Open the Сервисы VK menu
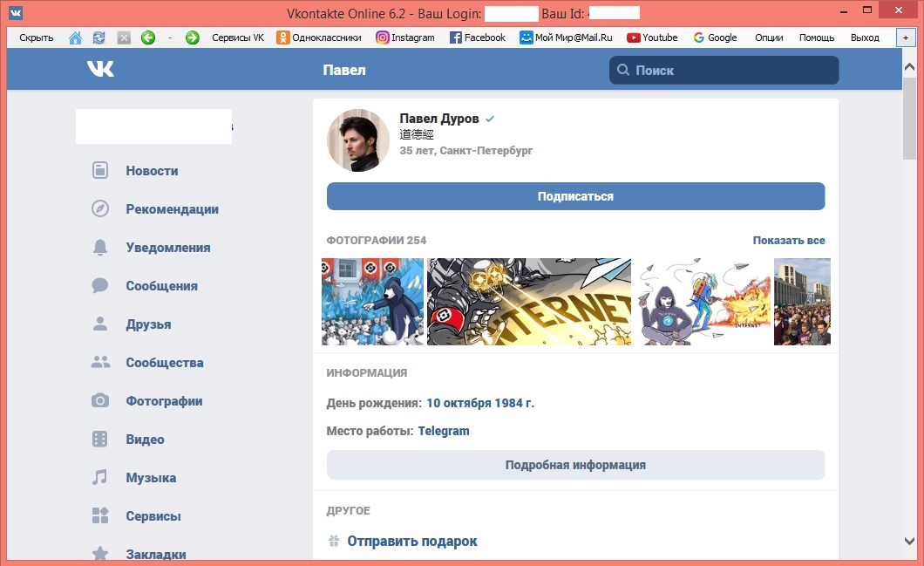The image size is (924, 566). pyautogui.click(x=238, y=38)
